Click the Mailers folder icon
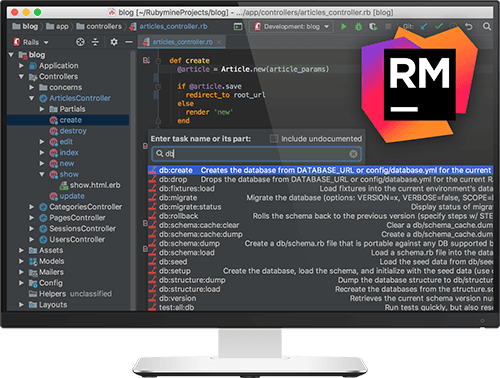The height and width of the screenshot is (378, 500). pyautogui.click(x=33, y=272)
